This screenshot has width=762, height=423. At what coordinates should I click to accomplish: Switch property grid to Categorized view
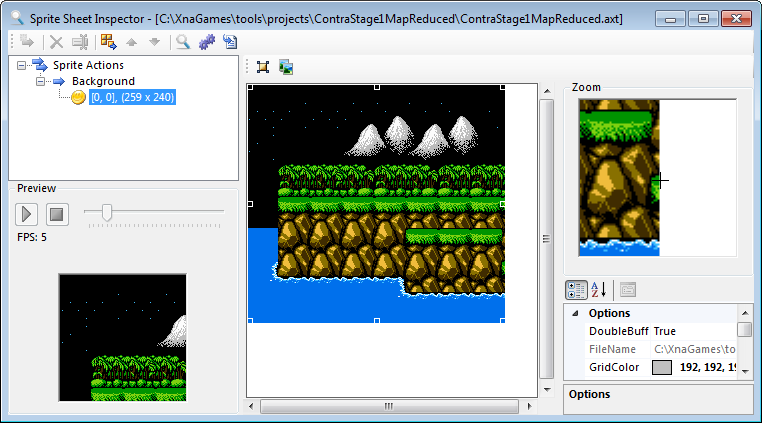(x=576, y=290)
